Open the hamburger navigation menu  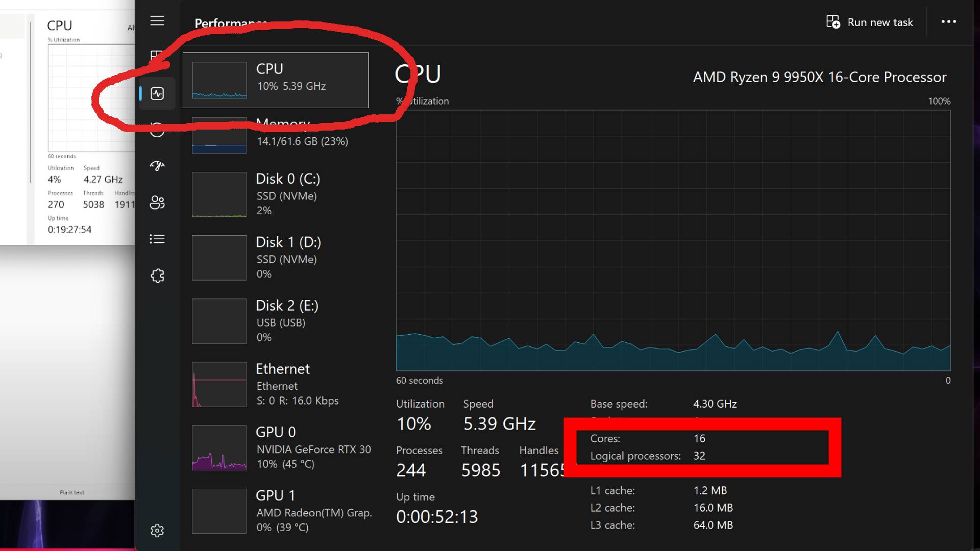pos(157,21)
